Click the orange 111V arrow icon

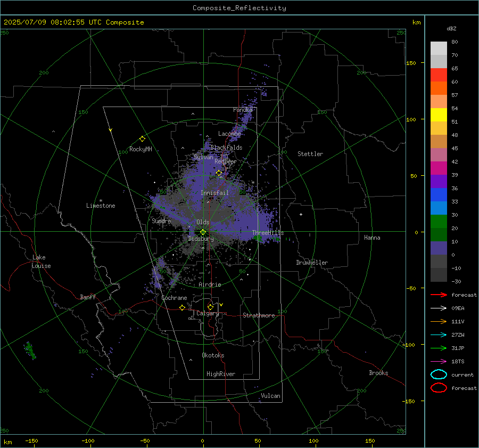439,321
